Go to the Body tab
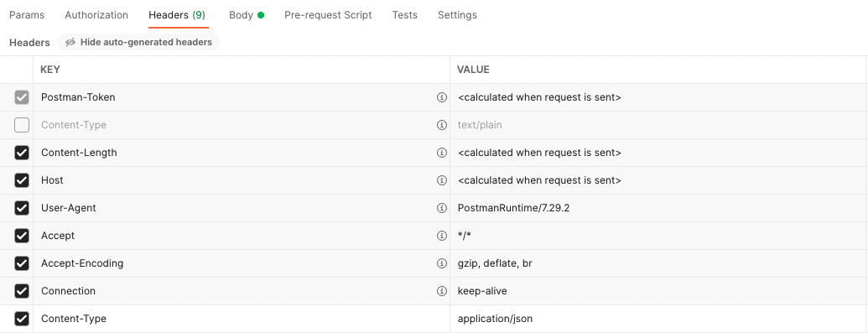Image resolution: width=868 pixels, height=333 pixels. coord(247,15)
